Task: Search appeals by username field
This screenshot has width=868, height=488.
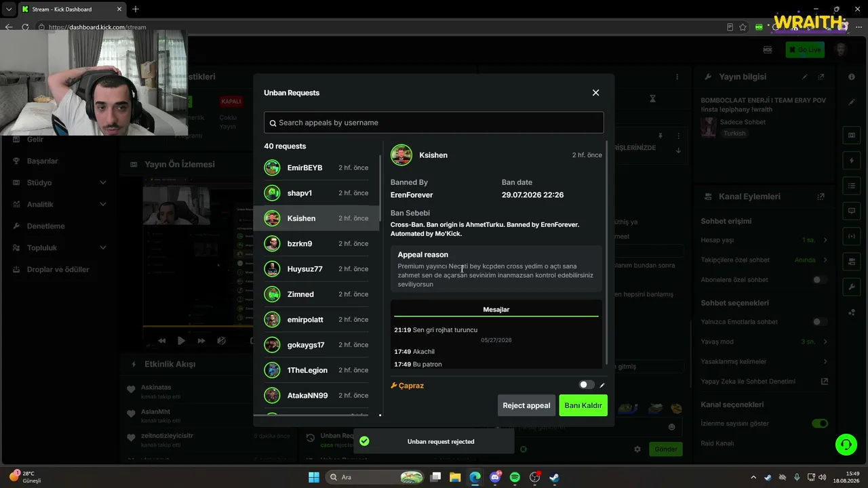Action: click(x=433, y=123)
